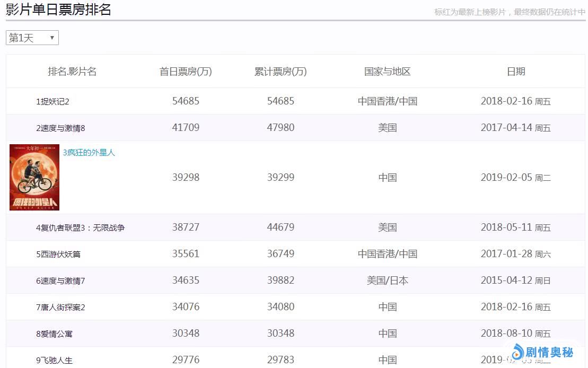
Task: Click the 5西游伏妖篇 movie title
Action: tap(58, 255)
